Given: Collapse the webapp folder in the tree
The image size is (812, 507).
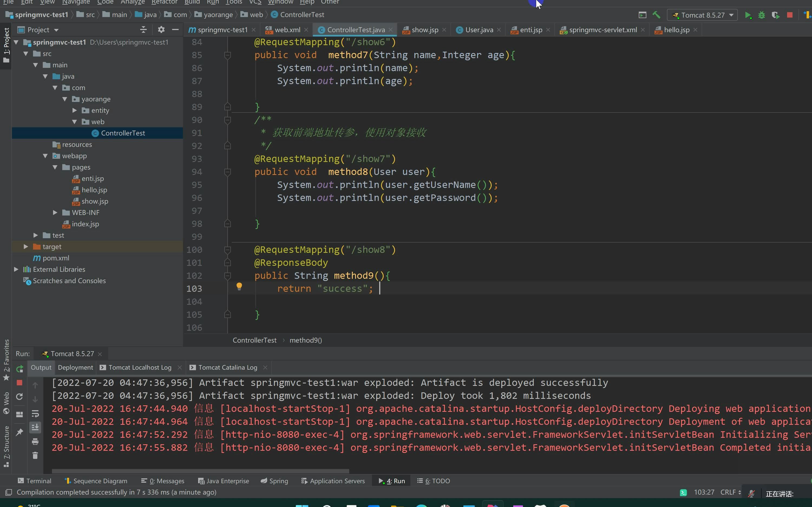Looking at the screenshot, I should (x=45, y=156).
